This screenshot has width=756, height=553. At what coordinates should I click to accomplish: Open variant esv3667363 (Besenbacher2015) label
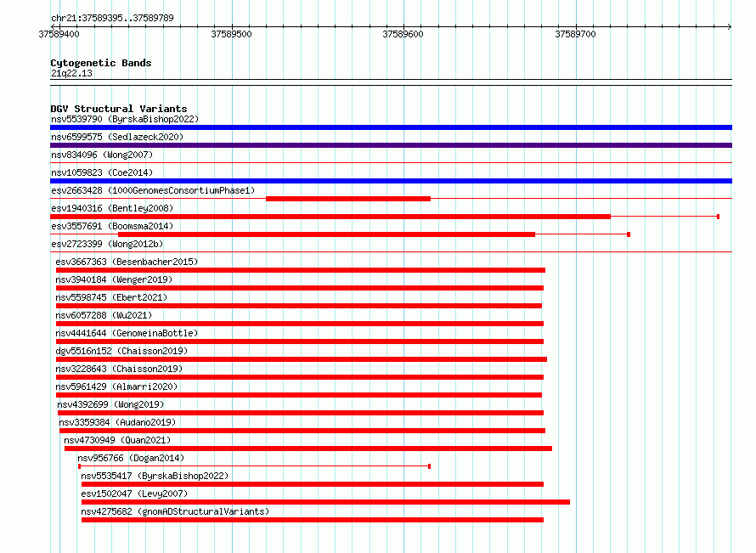point(127,262)
